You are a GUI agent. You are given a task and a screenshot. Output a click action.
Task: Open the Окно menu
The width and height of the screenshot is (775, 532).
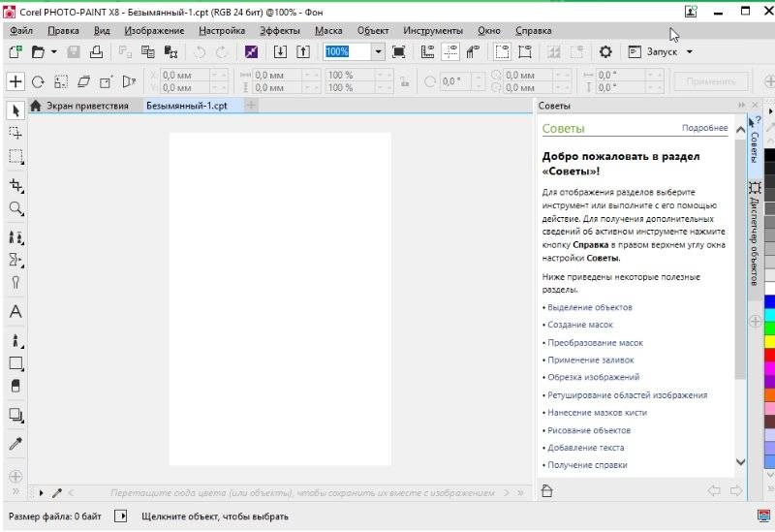point(489,31)
